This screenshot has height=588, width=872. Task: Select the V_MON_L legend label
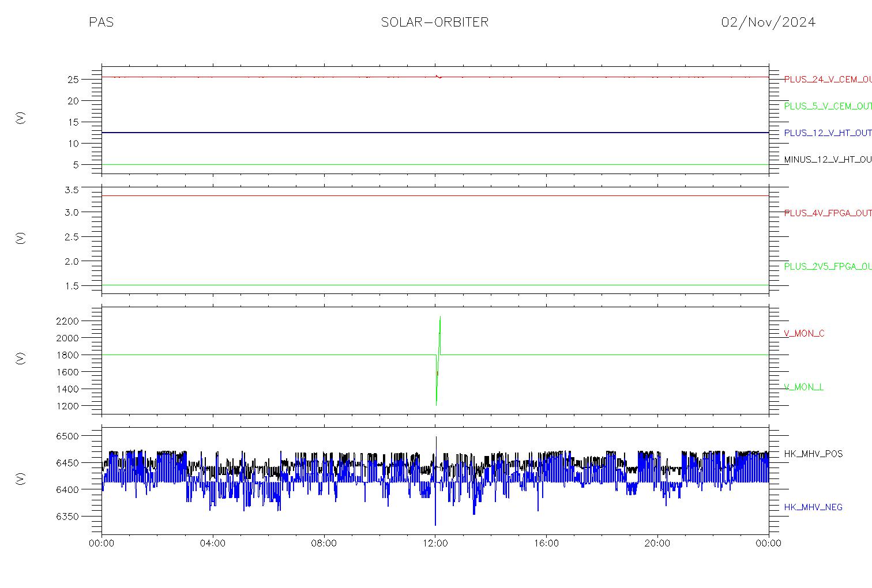point(803,387)
